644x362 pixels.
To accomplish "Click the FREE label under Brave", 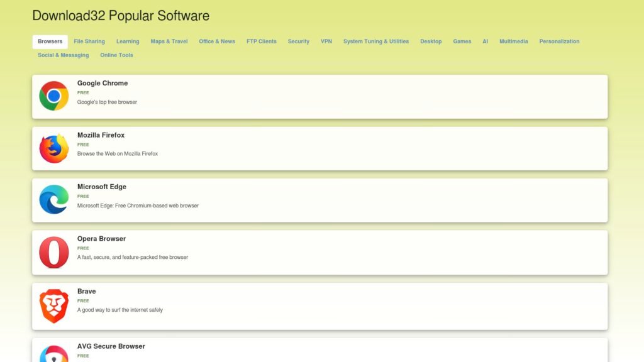I will click(x=83, y=301).
